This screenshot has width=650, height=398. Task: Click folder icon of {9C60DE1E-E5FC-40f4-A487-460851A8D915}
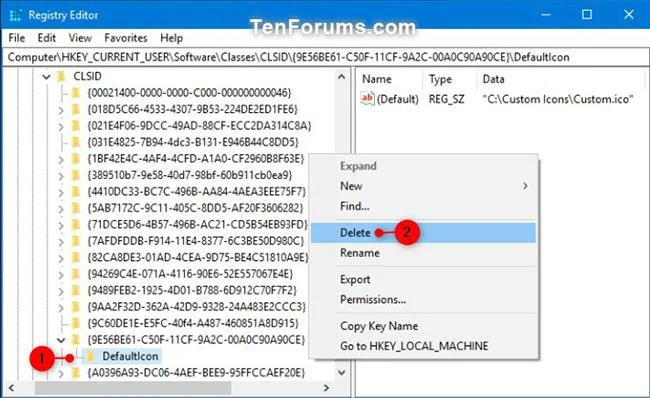coord(76,323)
